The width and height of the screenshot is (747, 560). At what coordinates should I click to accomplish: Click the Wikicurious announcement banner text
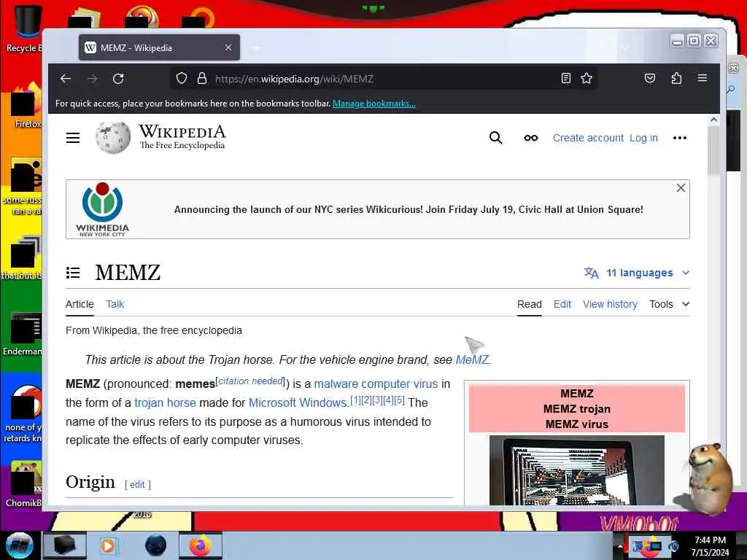point(409,209)
